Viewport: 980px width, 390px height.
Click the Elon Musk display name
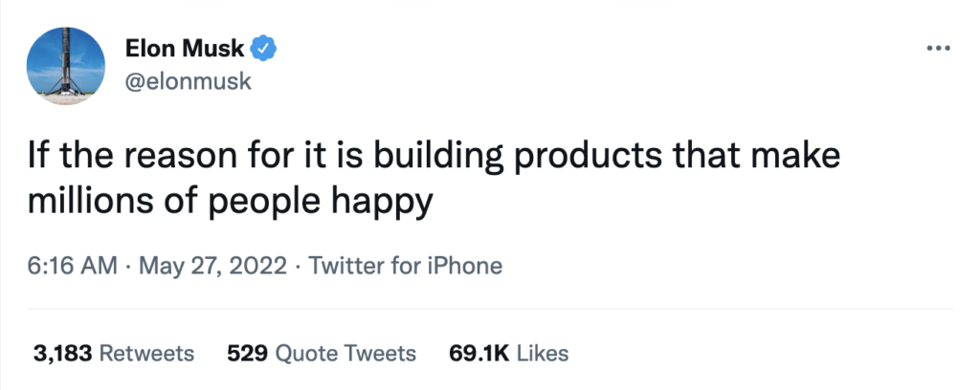(185, 47)
